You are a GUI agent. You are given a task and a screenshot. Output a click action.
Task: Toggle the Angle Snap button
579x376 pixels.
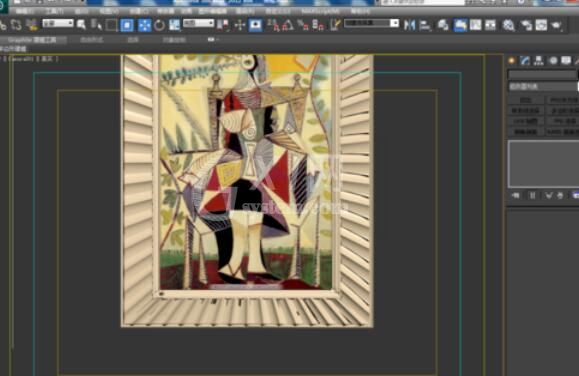(x=288, y=25)
